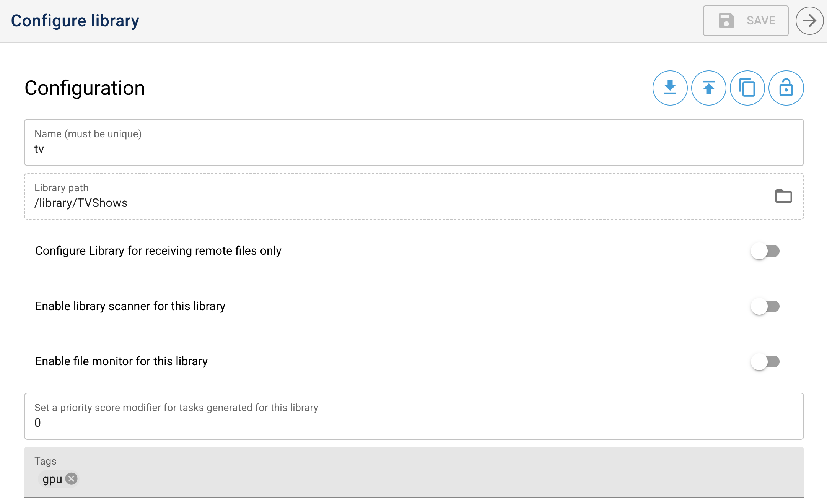Select the gpu tag chip

pyautogui.click(x=52, y=479)
